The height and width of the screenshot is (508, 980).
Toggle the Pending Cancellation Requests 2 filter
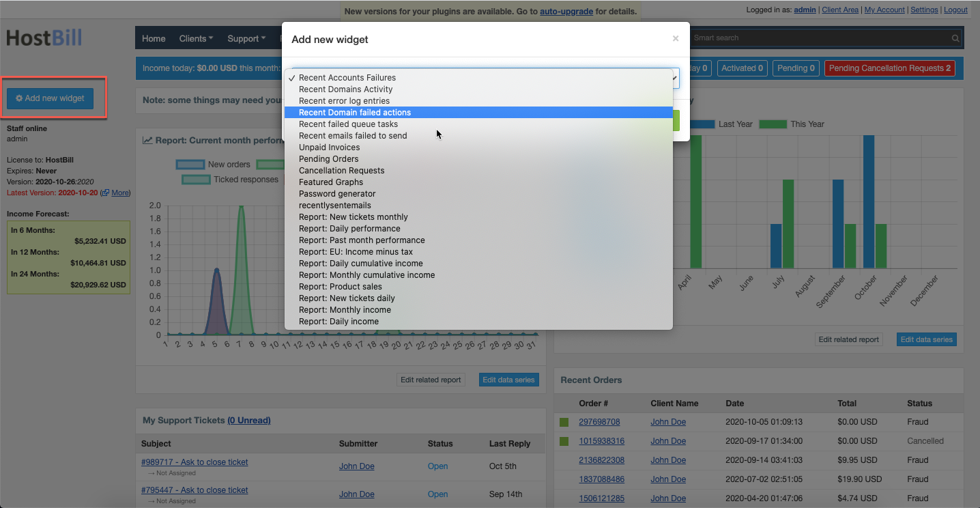click(x=889, y=68)
